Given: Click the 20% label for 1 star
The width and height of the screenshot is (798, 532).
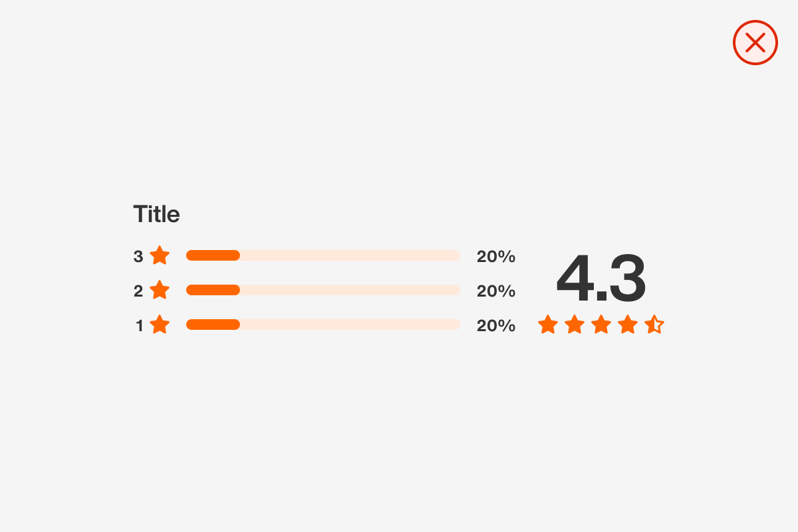Looking at the screenshot, I should [x=495, y=326].
